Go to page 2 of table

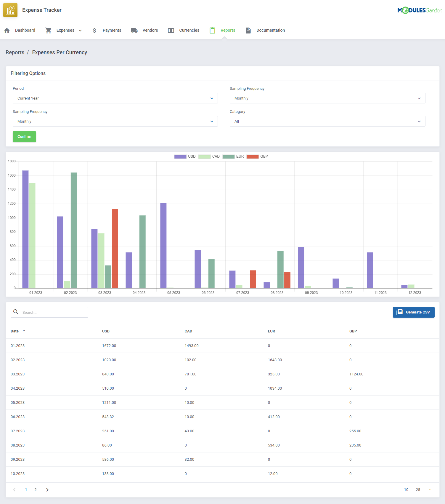36,490
